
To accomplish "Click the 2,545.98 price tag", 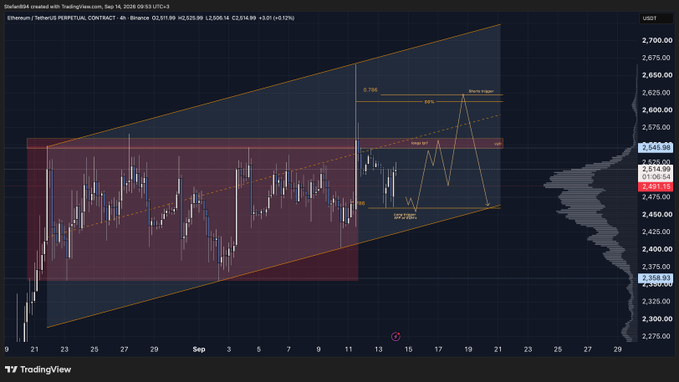I will [x=656, y=148].
